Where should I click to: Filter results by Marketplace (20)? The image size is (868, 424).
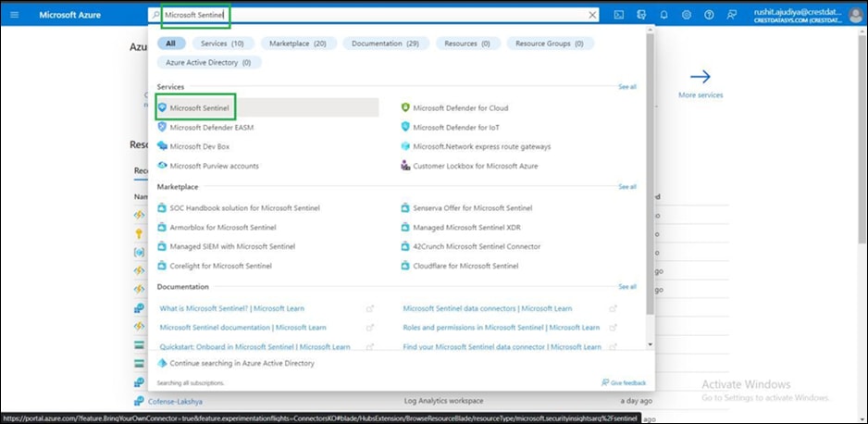click(x=298, y=44)
